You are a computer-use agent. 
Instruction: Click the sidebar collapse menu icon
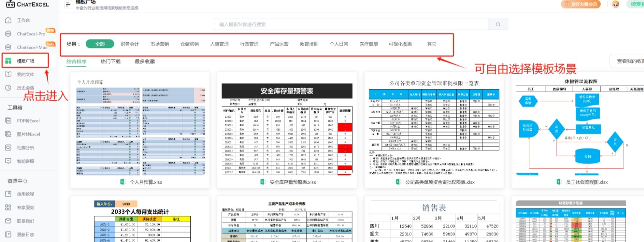pos(68,4)
